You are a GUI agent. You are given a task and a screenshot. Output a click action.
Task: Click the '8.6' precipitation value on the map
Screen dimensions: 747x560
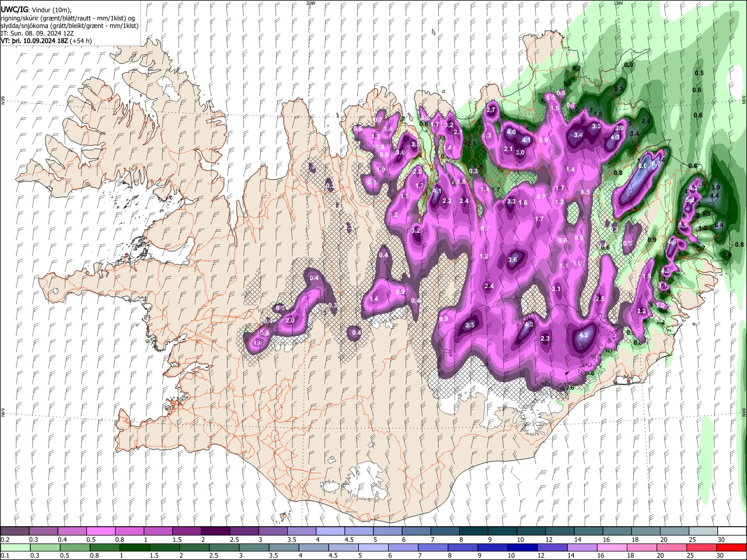click(643, 166)
